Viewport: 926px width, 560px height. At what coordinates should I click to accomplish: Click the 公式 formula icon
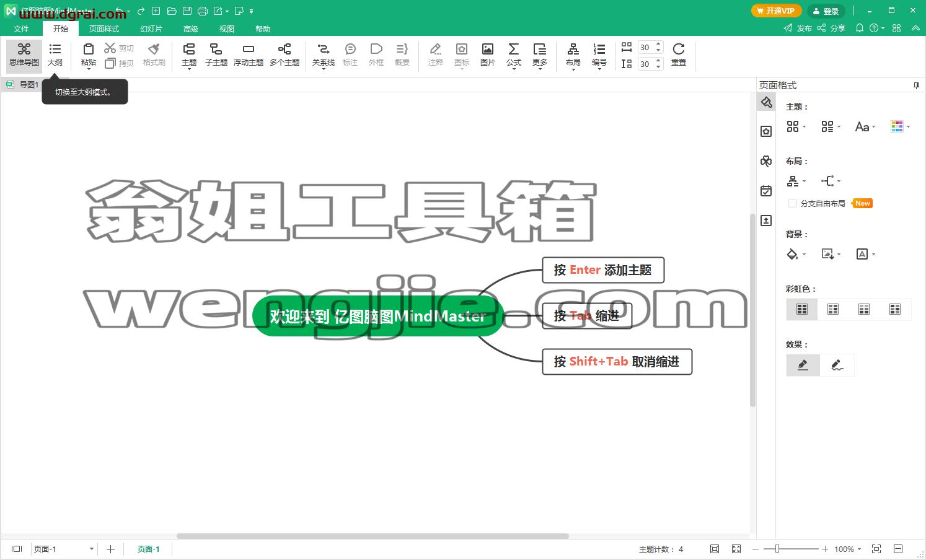[x=514, y=49]
